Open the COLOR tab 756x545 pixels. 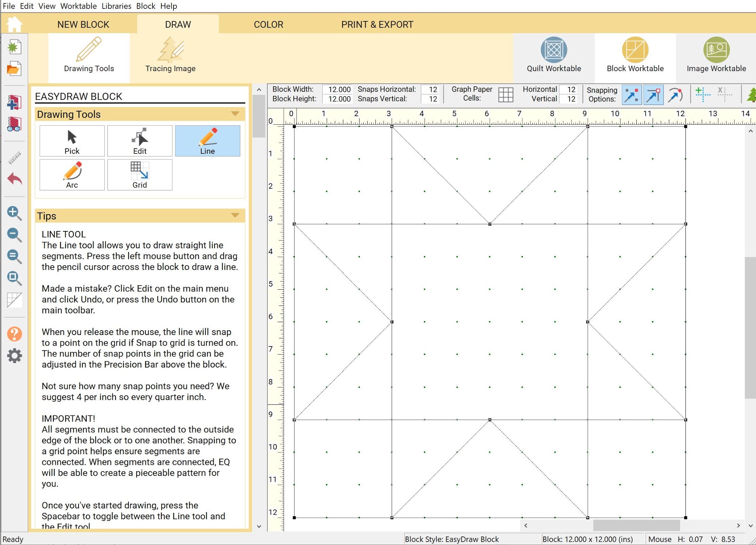click(x=268, y=24)
